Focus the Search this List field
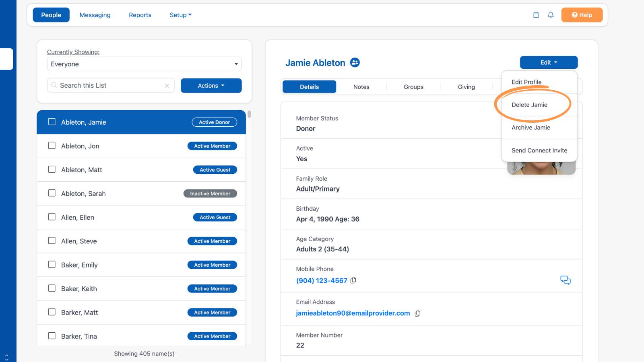 [111, 86]
